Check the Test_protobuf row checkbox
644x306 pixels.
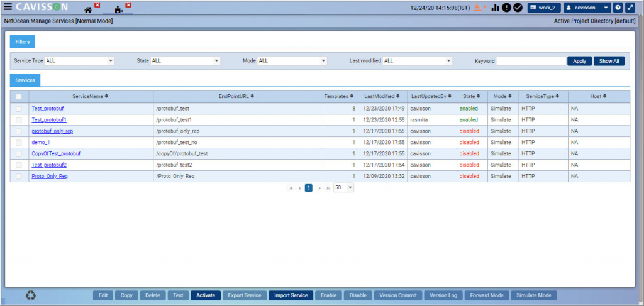(19, 109)
